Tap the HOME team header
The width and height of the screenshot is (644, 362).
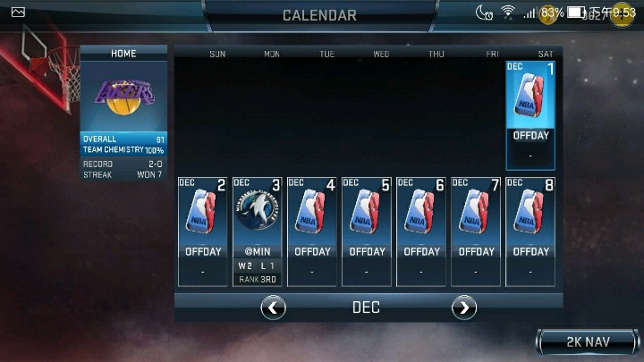pos(123,54)
